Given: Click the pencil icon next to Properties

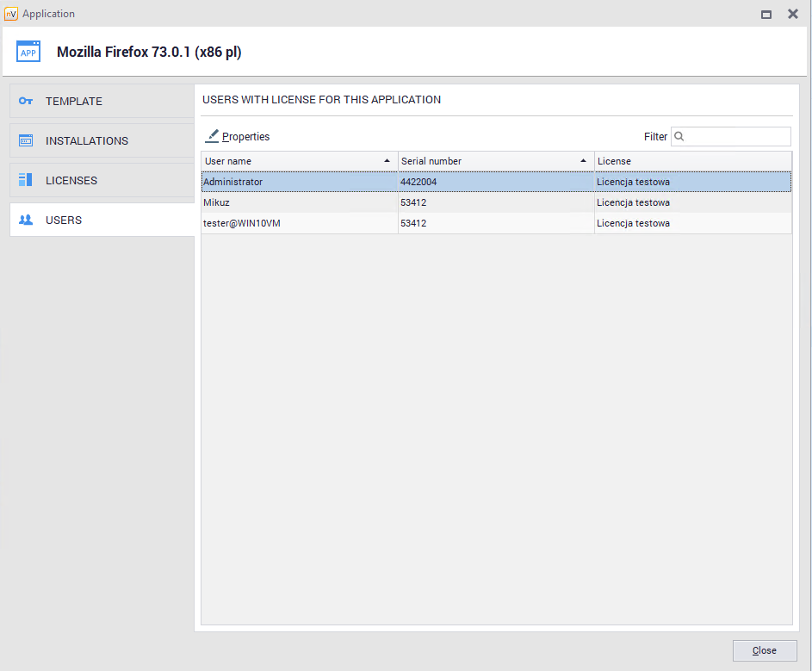Looking at the screenshot, I should click(x=212, y=136).
